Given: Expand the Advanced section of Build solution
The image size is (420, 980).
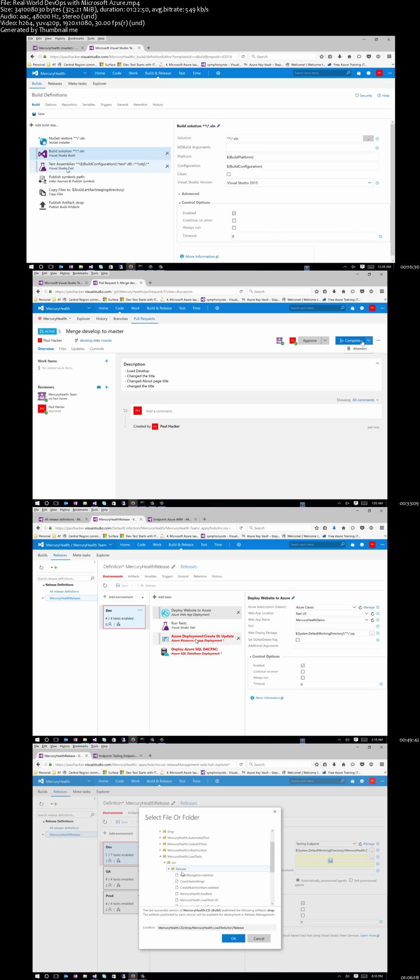Looking at the screenshot, I should tap(179, 194).
